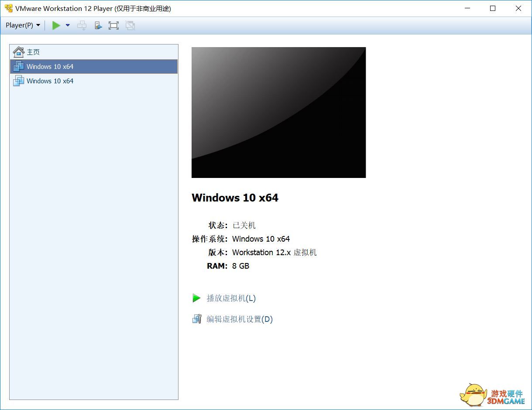Viewport: 532px width, 410px height.
Task: Open the Player(P) menu
Action: [23, 25]
